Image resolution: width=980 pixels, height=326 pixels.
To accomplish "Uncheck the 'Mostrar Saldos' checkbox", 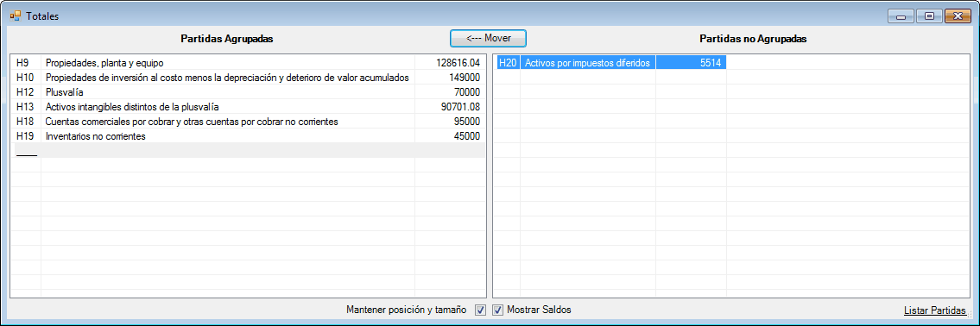I will tap(497, 310).
